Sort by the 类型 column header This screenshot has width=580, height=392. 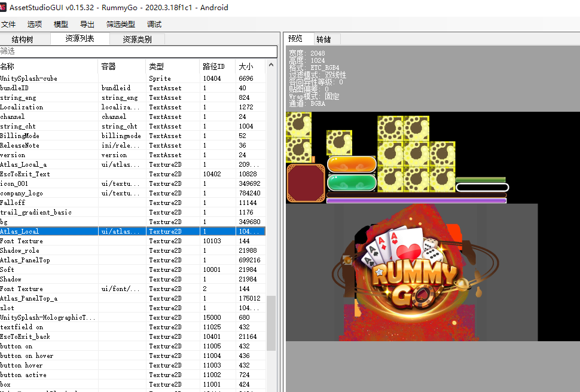[173, 66]
